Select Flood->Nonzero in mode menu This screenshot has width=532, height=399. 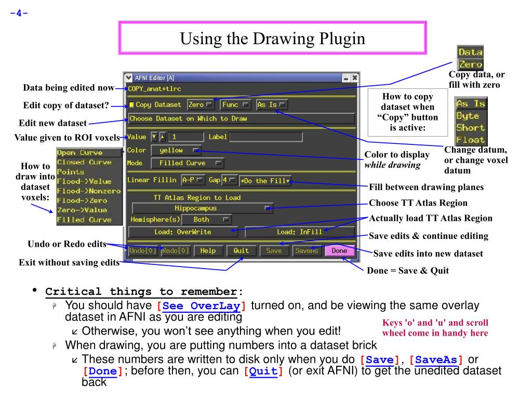point(89,191)
